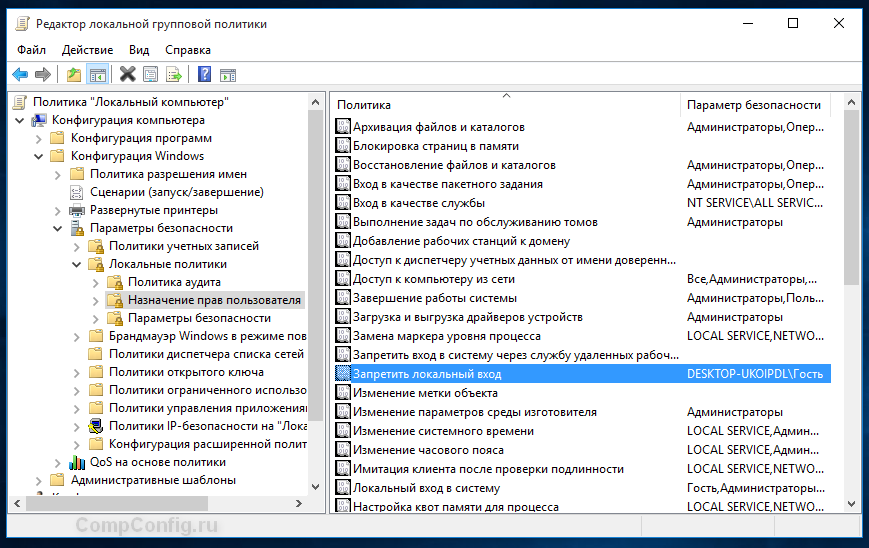This screenshot has width=869, height=548.
Task: Expand the Развернутые принтеры node
Action: pyautogui.click(x=58, y=211)
